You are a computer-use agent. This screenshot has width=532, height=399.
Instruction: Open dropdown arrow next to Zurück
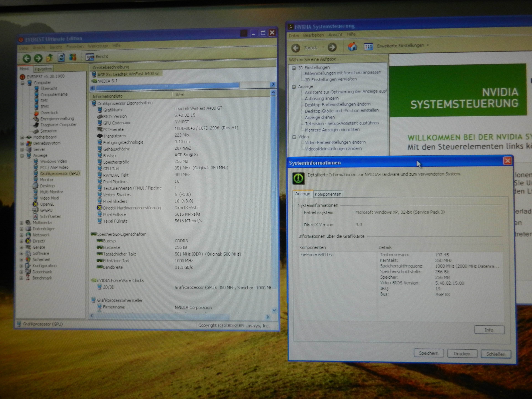(x=323, y=47)
